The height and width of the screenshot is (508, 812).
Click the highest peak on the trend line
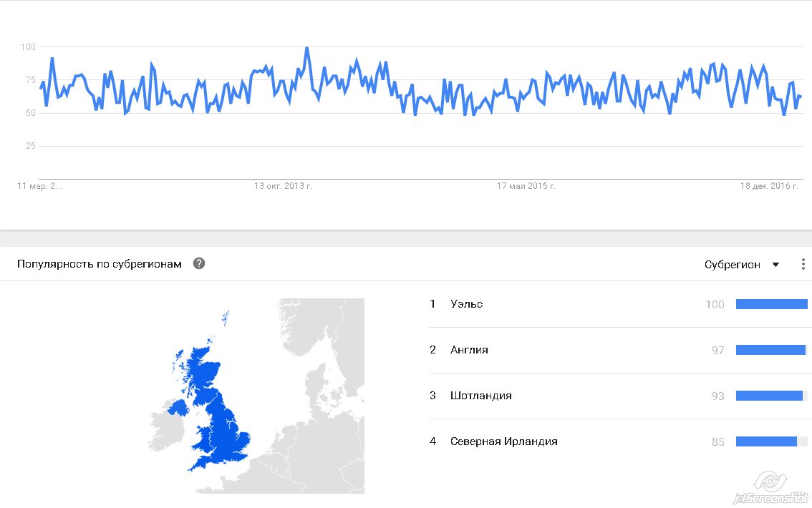[307, 48]
